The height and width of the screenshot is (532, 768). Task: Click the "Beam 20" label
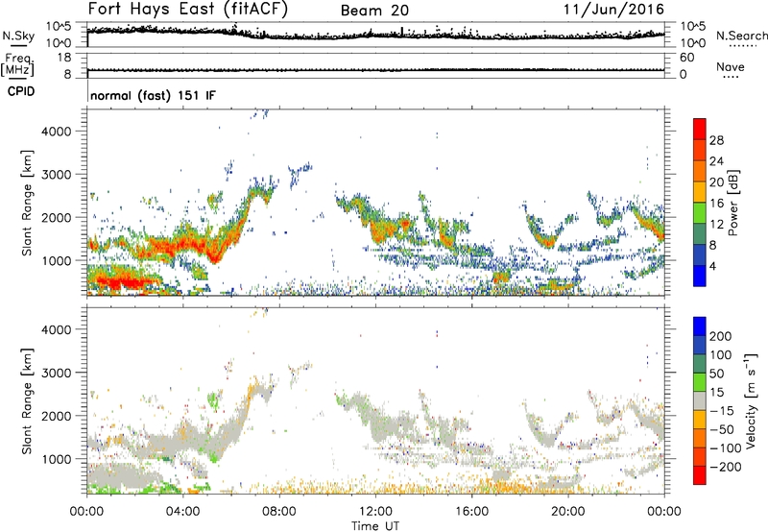pos(374,11)
